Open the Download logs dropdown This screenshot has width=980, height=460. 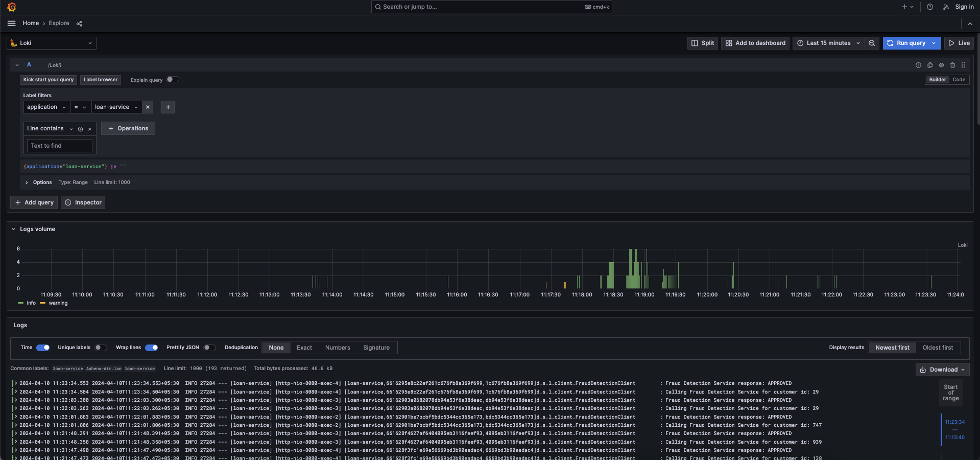pos(942,370)
